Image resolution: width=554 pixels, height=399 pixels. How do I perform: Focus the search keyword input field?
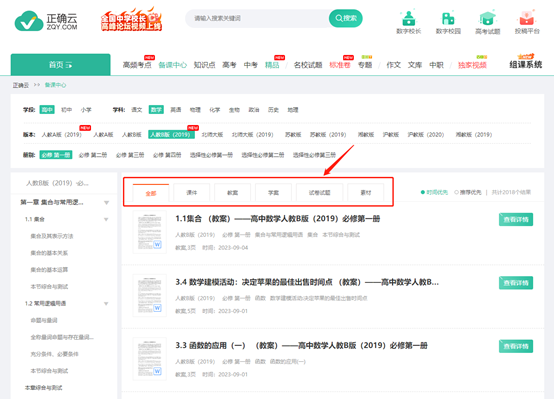pyautogui.click(x=257, y=18)
